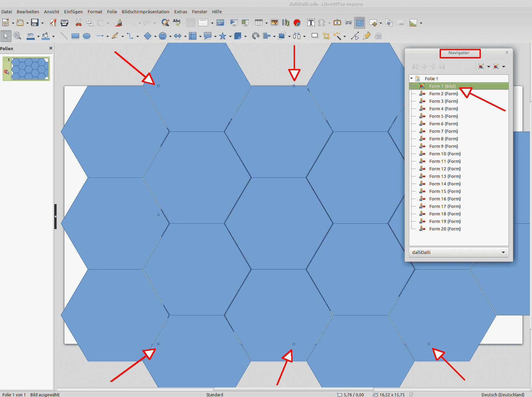
Task: Click the slide panel collapse handle
Action: [x=55, y=216]
